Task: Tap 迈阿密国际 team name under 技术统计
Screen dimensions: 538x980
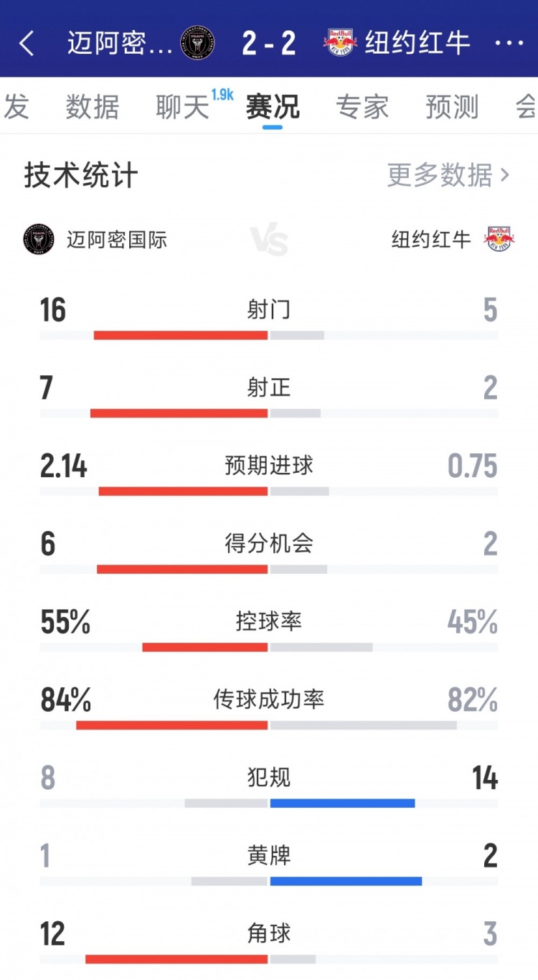Action: click(117, 240)
